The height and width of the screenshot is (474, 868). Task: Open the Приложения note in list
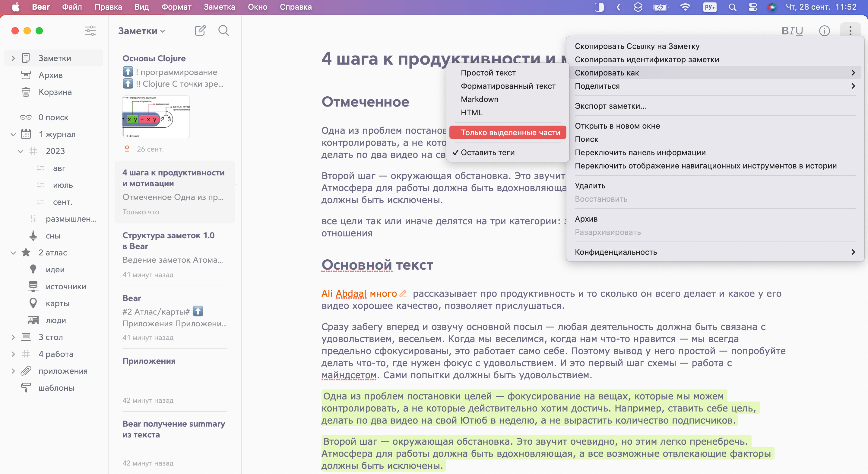pyautogui.click(x=175, y=380)
